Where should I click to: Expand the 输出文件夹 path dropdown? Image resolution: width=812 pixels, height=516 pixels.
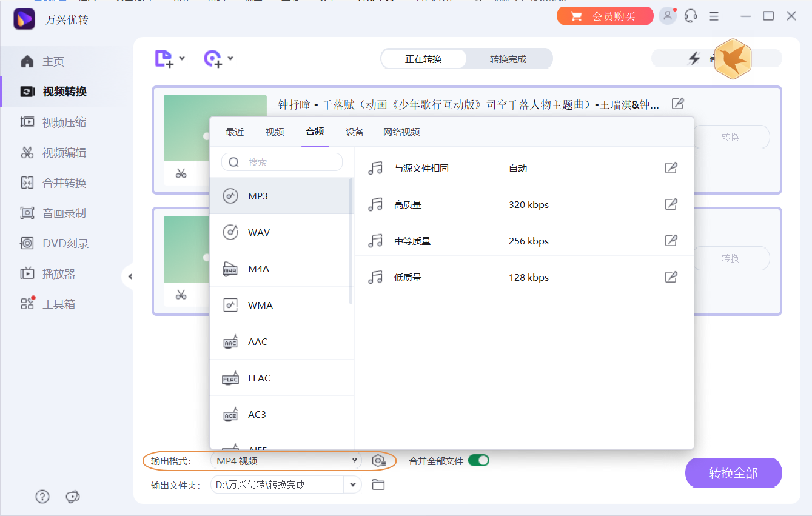click(352, 484)
